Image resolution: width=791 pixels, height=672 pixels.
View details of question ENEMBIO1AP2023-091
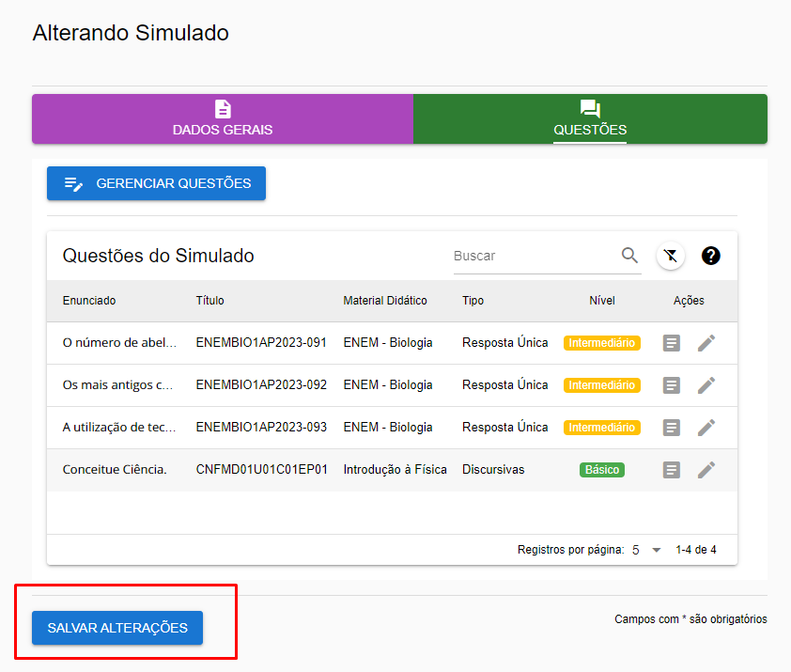pos(671,343)
